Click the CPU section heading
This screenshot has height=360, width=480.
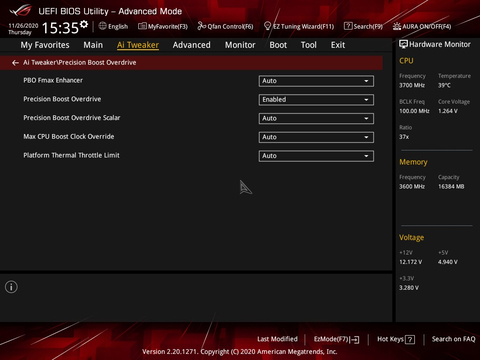point(406,61)
